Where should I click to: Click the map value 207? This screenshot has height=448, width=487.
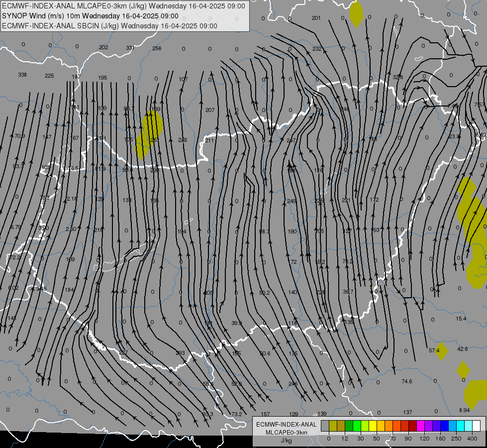210,110
